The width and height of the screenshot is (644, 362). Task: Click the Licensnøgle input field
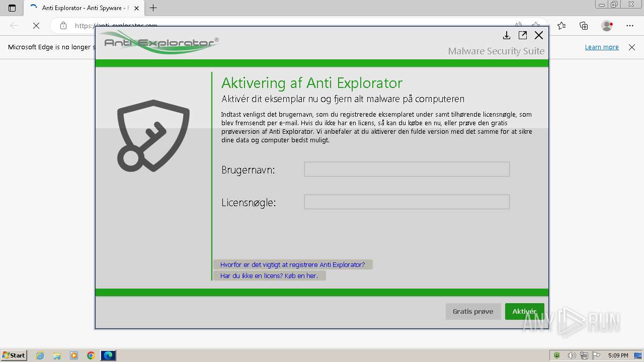click(407, 202)
